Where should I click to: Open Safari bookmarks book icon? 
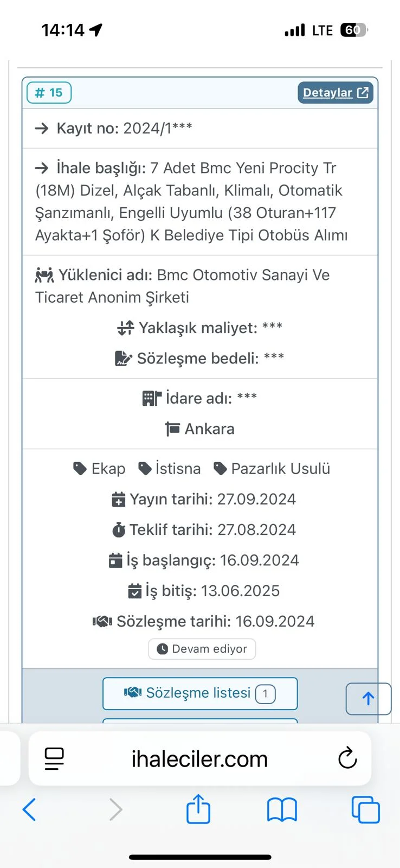click(x=282, y=810)
